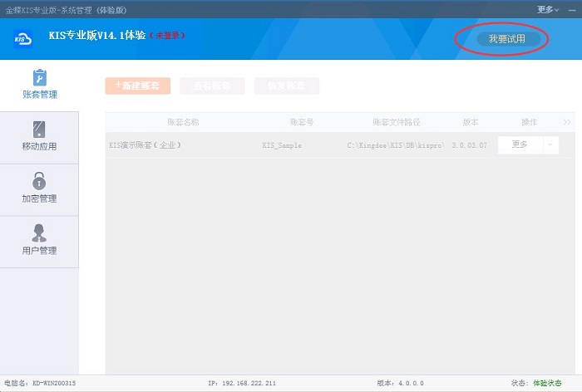Expand columns with the >> header arrow
Image resolution: width=582 pixels, height=392 pixels.
567,122
